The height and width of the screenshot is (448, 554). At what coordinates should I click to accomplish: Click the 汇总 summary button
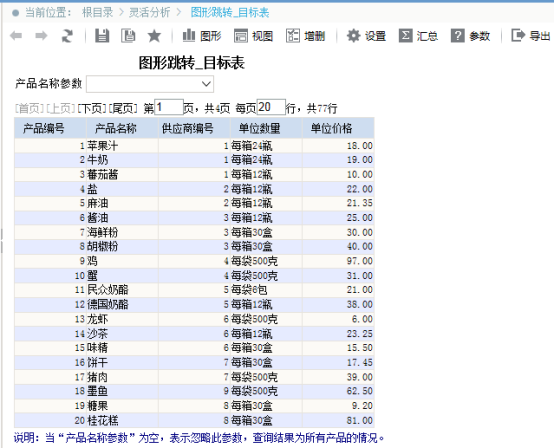pyautogui.click(x=418, y=36)
